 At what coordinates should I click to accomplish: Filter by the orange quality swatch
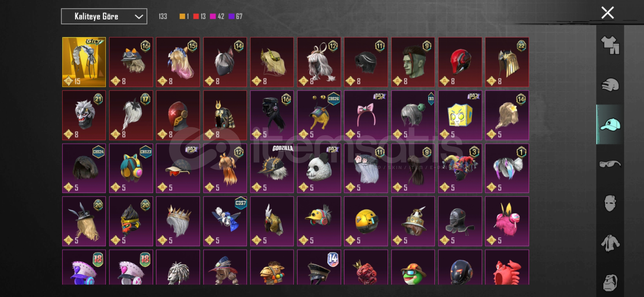point(182,16)
